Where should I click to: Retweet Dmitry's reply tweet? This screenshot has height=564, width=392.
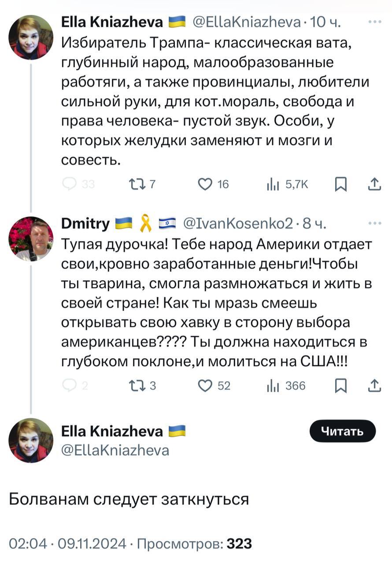pyautogui.click(x=133, y=386)
